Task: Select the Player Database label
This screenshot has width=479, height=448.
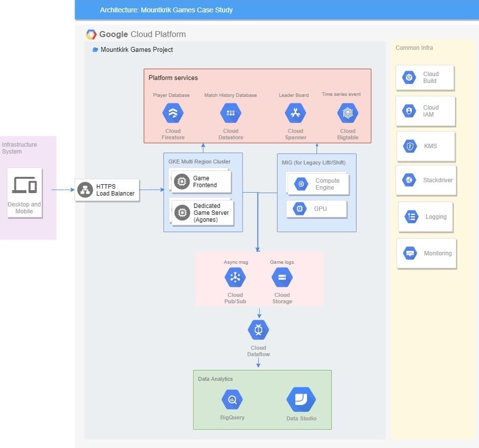Action: tap(171, 95)
